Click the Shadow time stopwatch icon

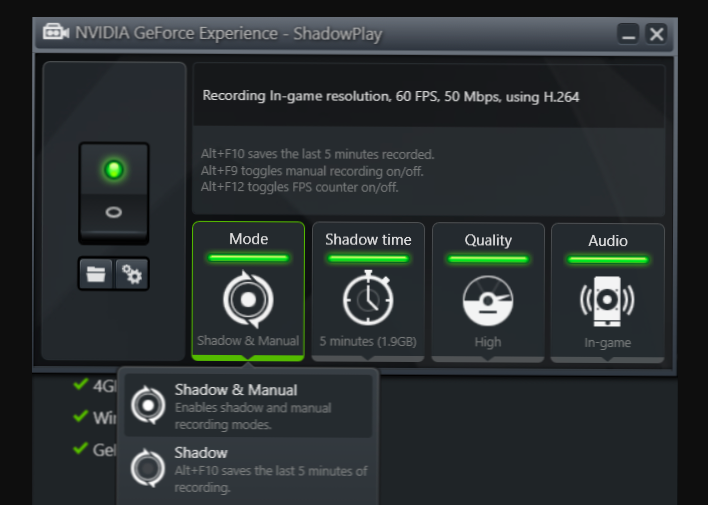coord(368,298)
